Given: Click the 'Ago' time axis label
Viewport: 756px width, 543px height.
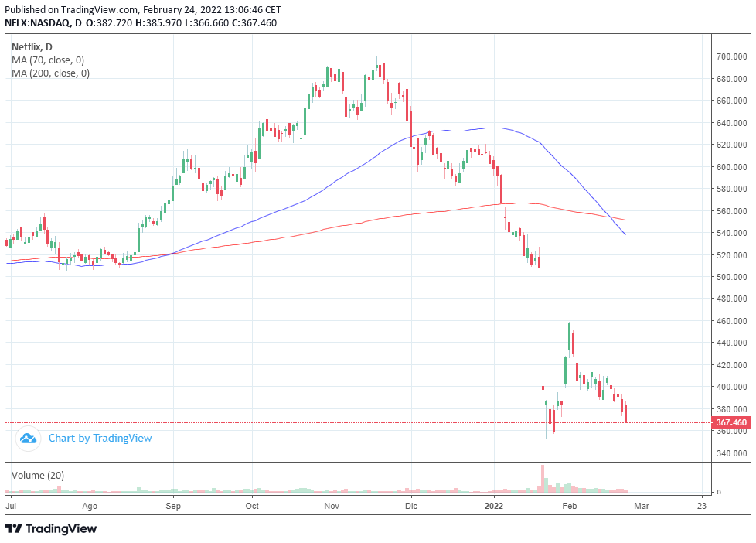Looking at the screenshot, I should (x=90, y=506).
